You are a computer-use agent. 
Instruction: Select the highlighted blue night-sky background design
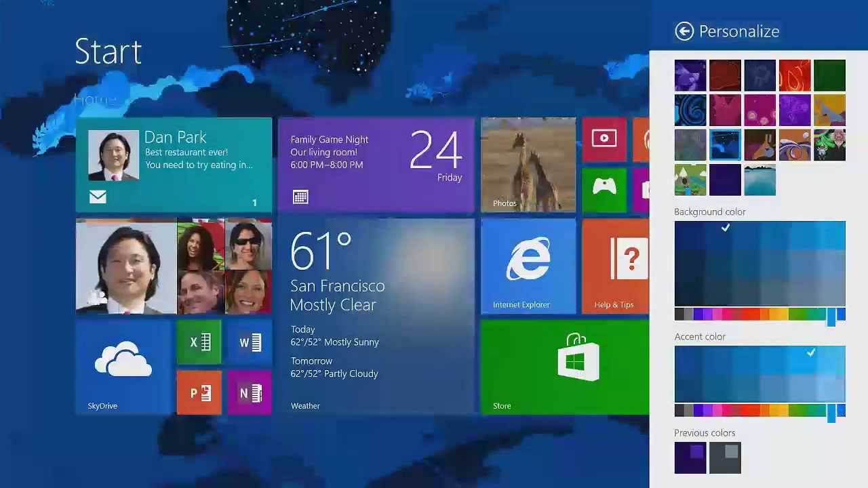coord(725,145)
